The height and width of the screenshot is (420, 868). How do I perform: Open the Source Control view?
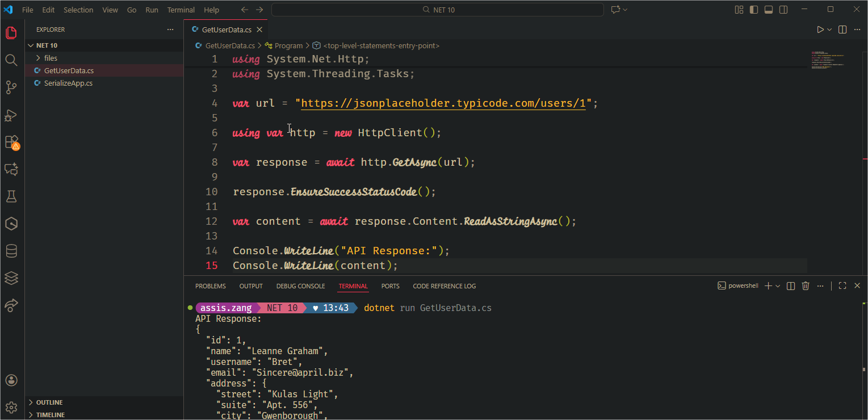click(x=11, y=87)
